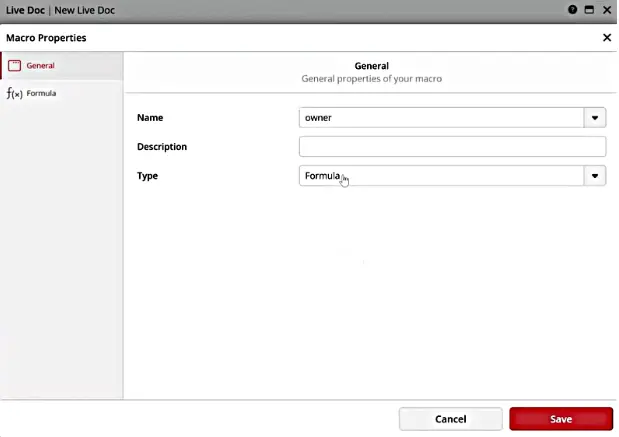Close the Live Doc window

(x=607, y=10)
